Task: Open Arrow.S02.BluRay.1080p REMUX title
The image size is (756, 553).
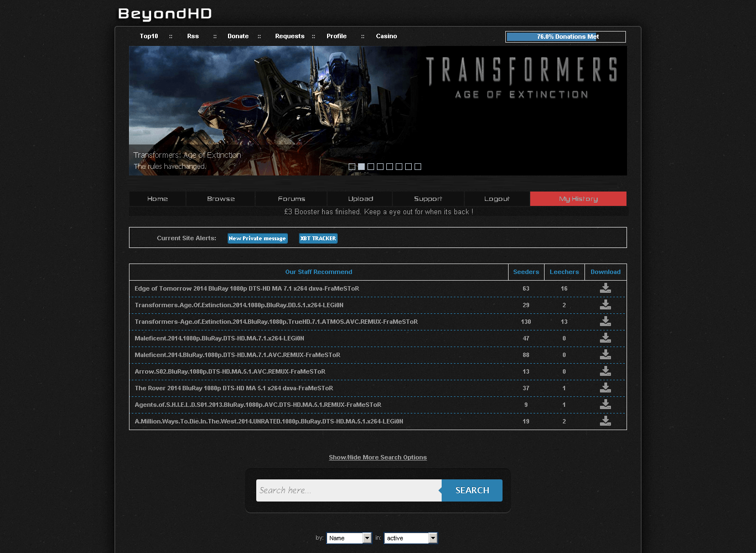Action: (x=230, y=371)
